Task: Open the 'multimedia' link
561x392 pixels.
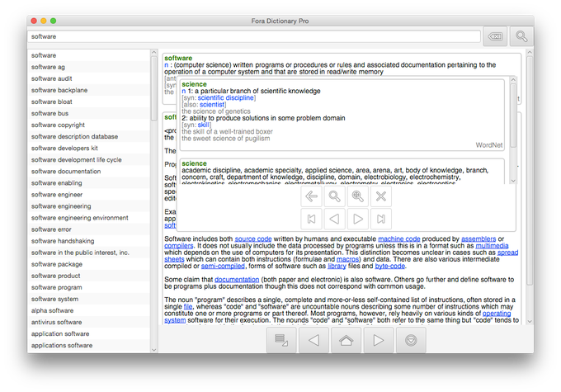Action: pos(492,246)
